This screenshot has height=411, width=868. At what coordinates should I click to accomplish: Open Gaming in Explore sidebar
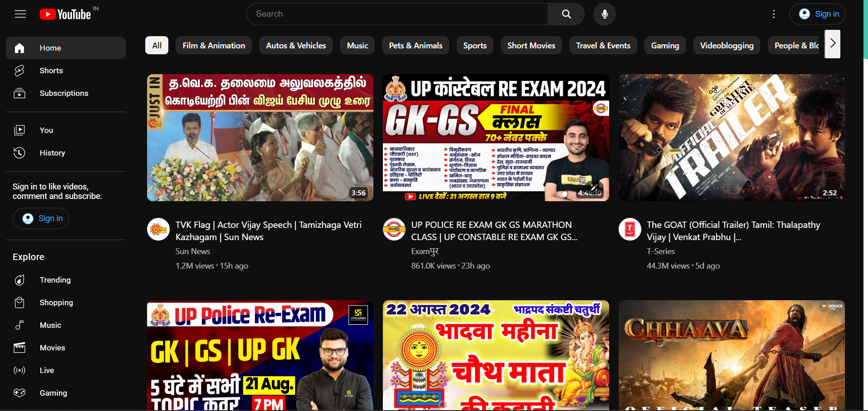(66, 393)
